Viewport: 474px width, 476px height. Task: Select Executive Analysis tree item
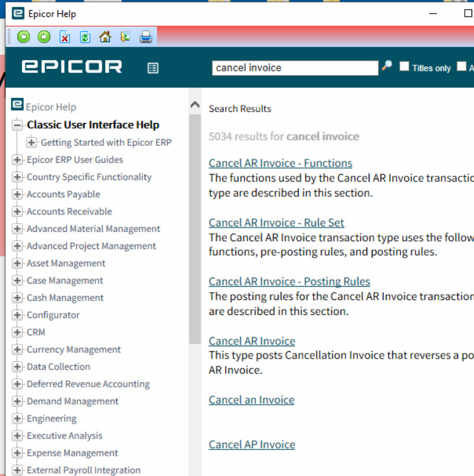coord(65,435)
